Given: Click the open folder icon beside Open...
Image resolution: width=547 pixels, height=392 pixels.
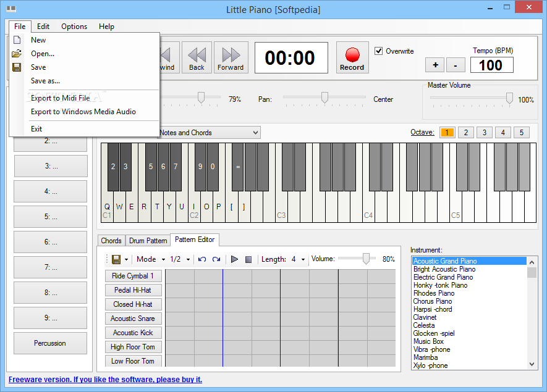Looking at the screenshot, I should [x=17, y=54].
